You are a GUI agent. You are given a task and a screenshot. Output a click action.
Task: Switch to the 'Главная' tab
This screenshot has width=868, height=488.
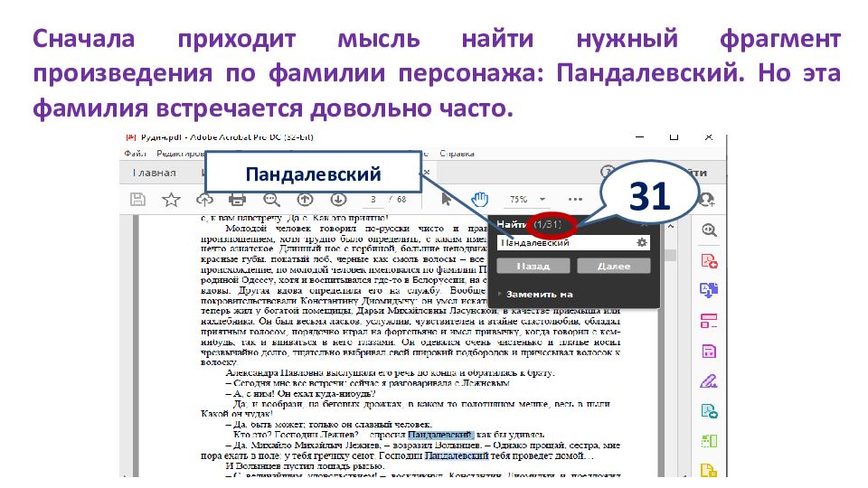[154, 173]
